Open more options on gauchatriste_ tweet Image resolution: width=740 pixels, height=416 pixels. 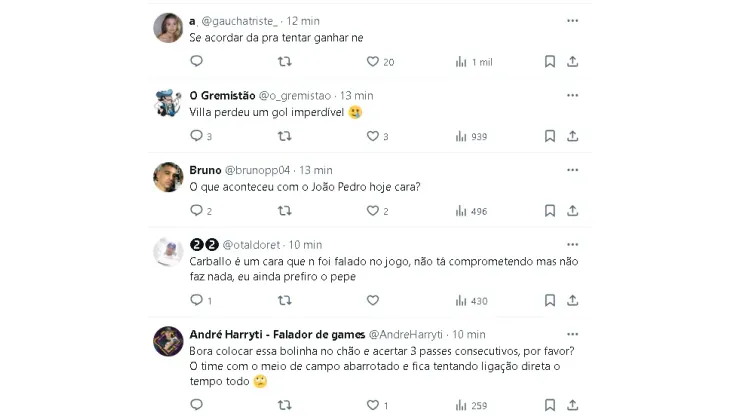(x=572, y=20)
